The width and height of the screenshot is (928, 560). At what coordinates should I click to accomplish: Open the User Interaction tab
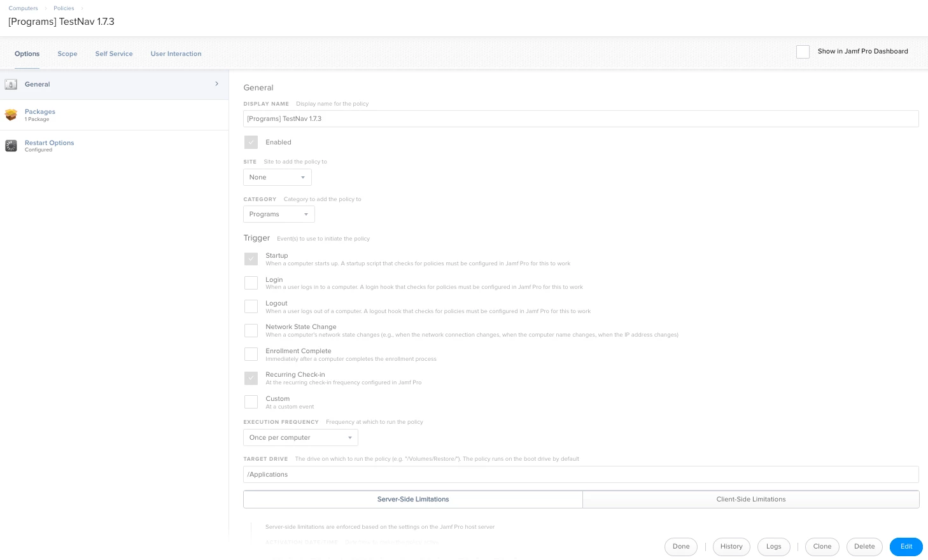pyautogui.click(x=176, y=54)
